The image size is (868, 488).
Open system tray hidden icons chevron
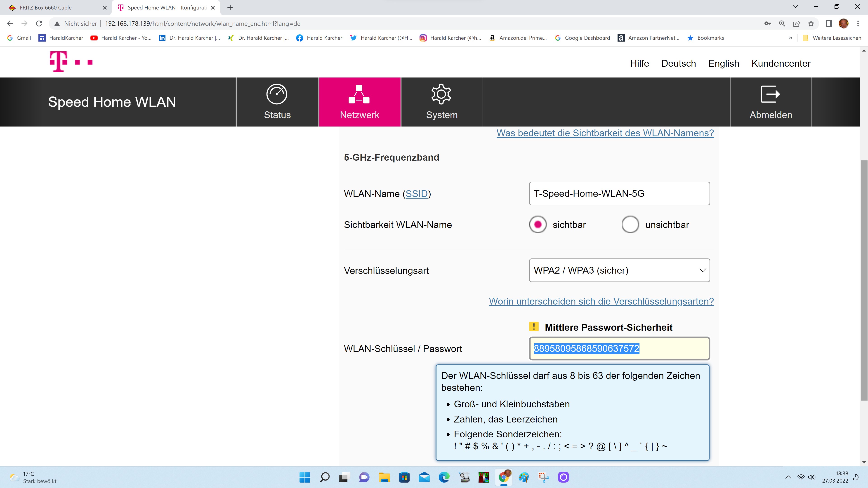(x=788, y=477)
